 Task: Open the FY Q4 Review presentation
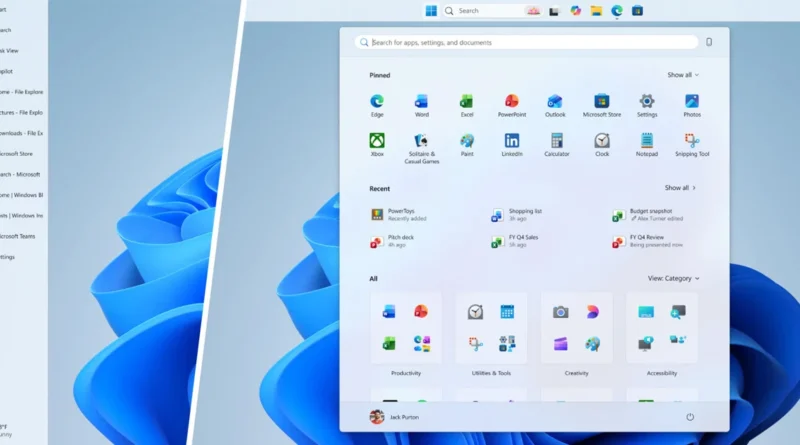pos(647,241)
